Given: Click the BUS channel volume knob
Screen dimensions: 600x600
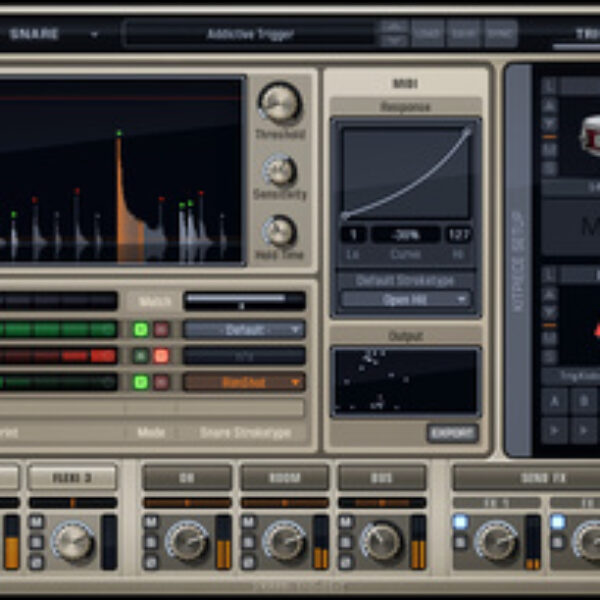Looking at the screenshot, I should pos(382,541).
